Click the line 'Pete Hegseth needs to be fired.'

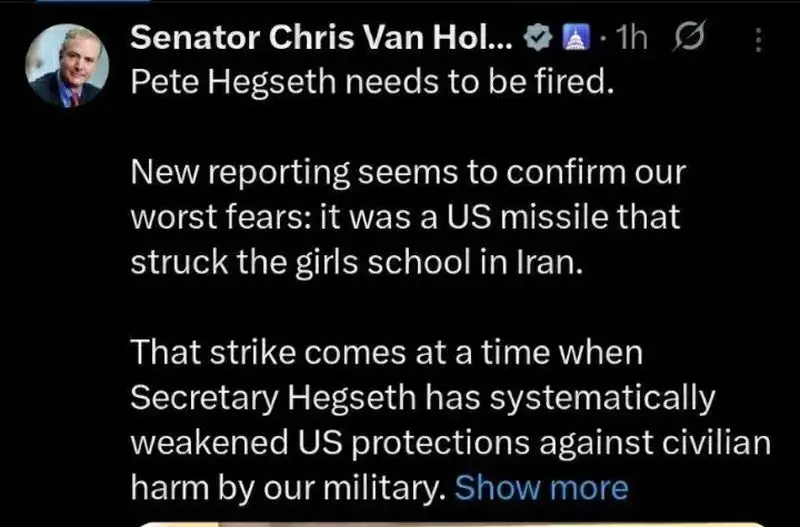[369, 82]
